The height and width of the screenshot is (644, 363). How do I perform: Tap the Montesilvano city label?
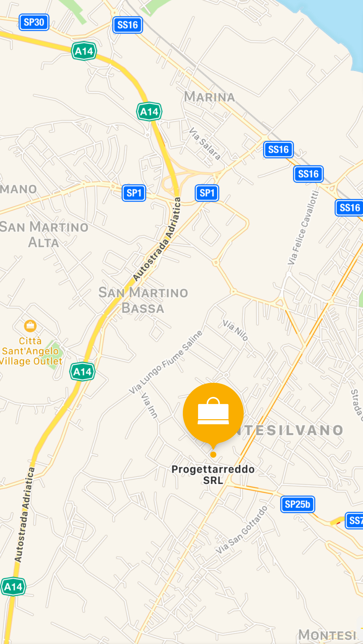289,430
